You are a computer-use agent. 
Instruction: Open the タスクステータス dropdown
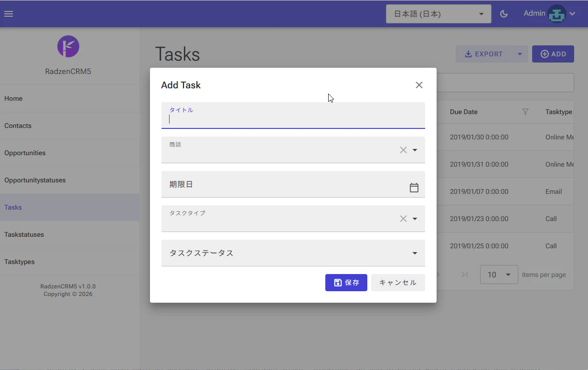coord(293,253)
